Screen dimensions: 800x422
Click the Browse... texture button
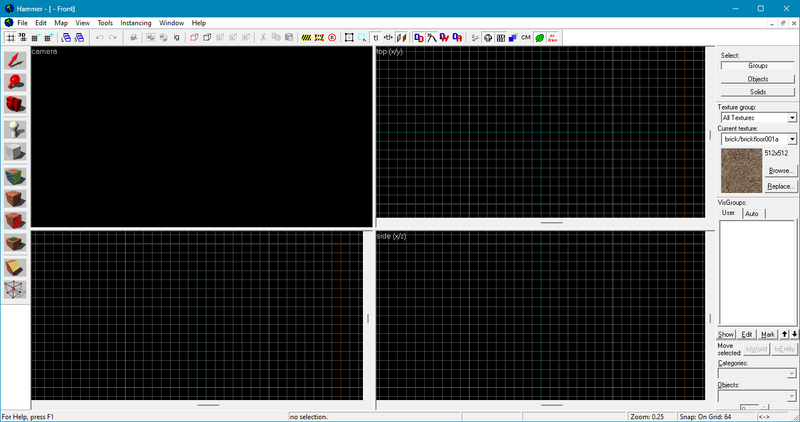pyautogui.click(x=780, y=171)
